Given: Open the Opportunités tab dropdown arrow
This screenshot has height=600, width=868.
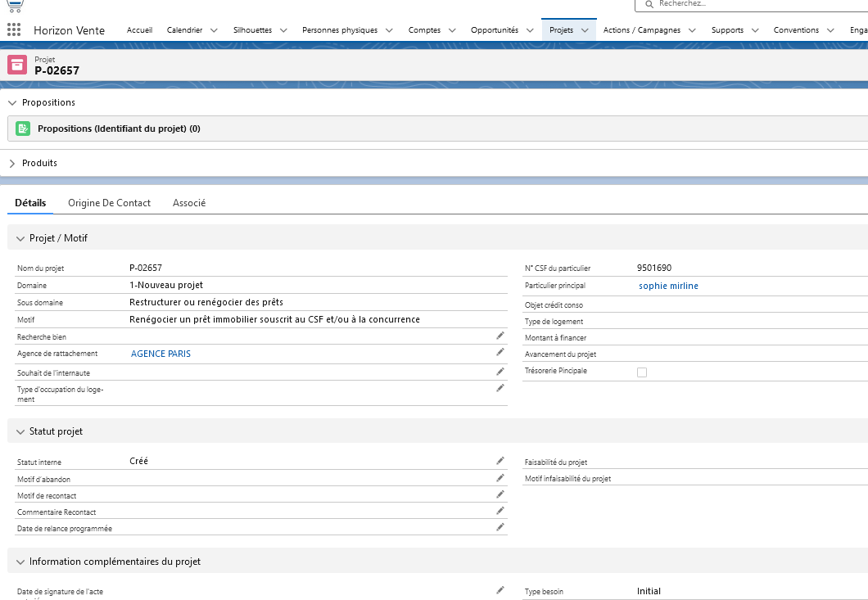Looking at the screenshot, I should click(530, 30).
